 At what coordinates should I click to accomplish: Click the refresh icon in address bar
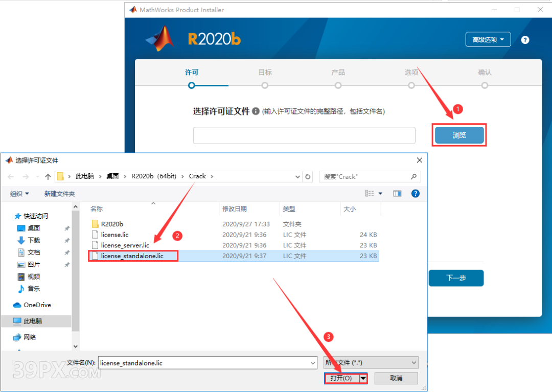click(x=308, y=177)
